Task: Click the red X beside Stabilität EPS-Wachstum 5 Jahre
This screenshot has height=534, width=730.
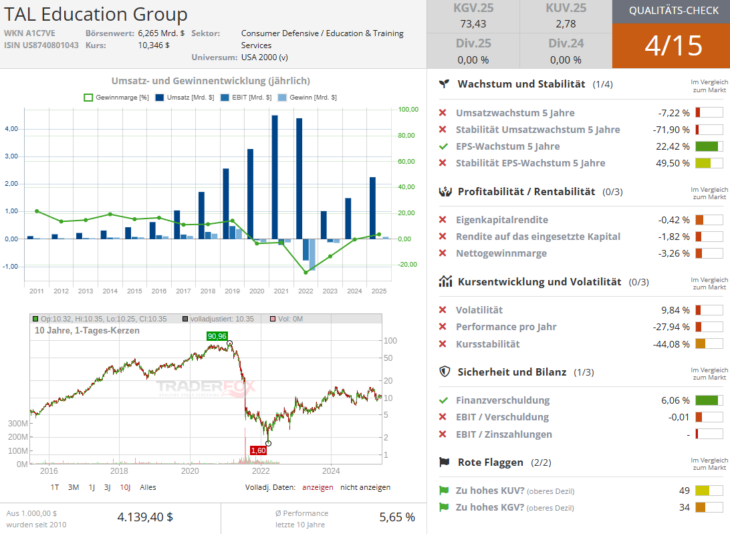Action: [x=443, y=163]
